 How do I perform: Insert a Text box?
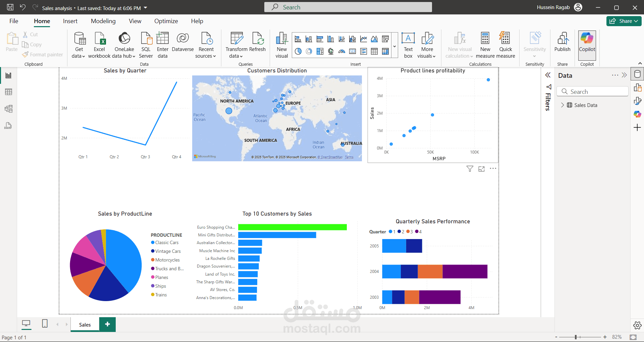tap(408, 45)
